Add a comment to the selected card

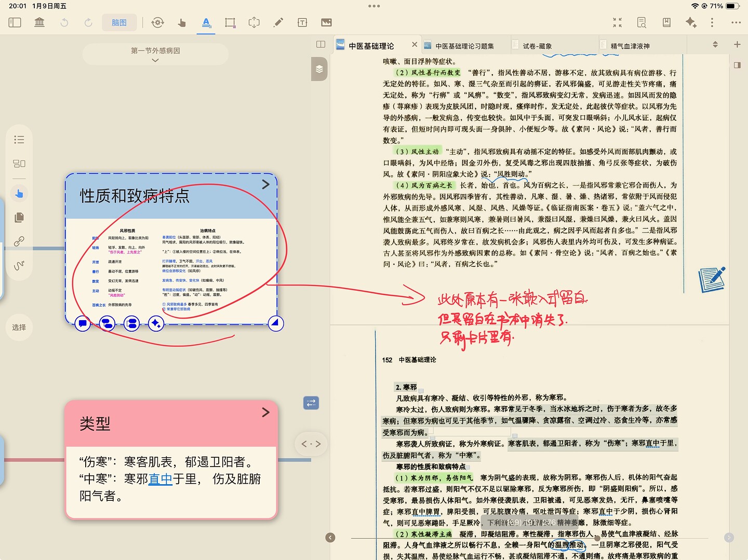point(82,324)
